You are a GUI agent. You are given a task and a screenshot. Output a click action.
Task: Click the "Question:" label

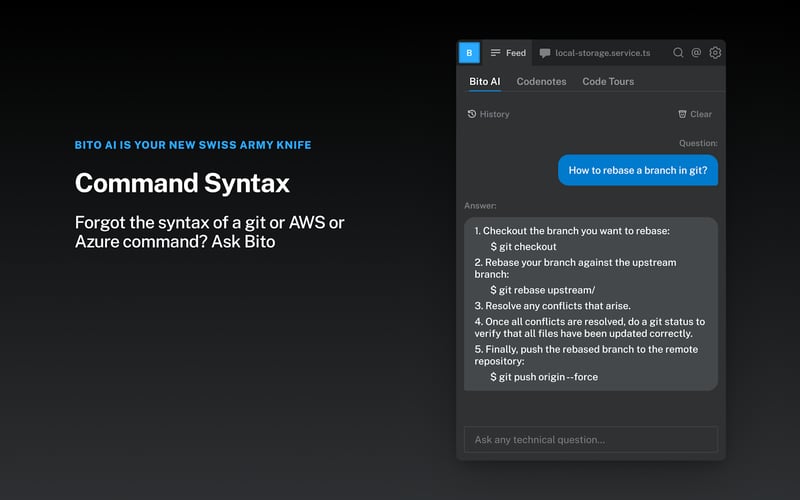tap(698, 143)
